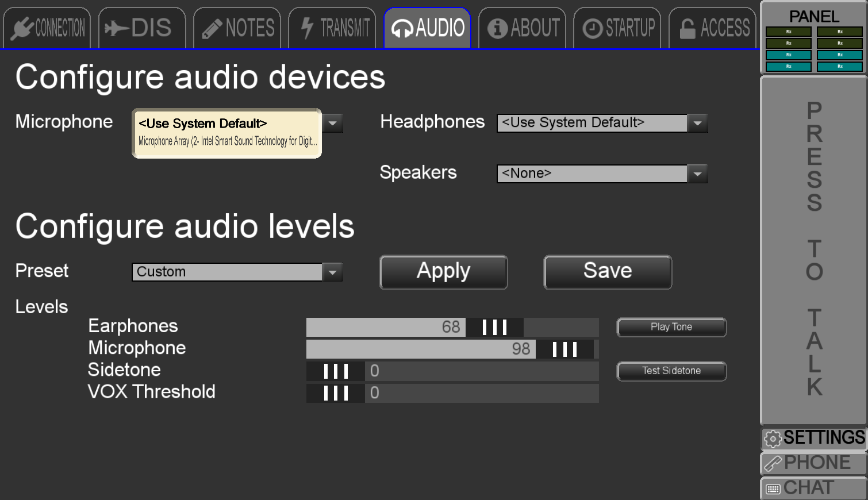This screenshot has height=500, width=868.
Task: Switch to the DIS airplane tab
Action: 142,28
